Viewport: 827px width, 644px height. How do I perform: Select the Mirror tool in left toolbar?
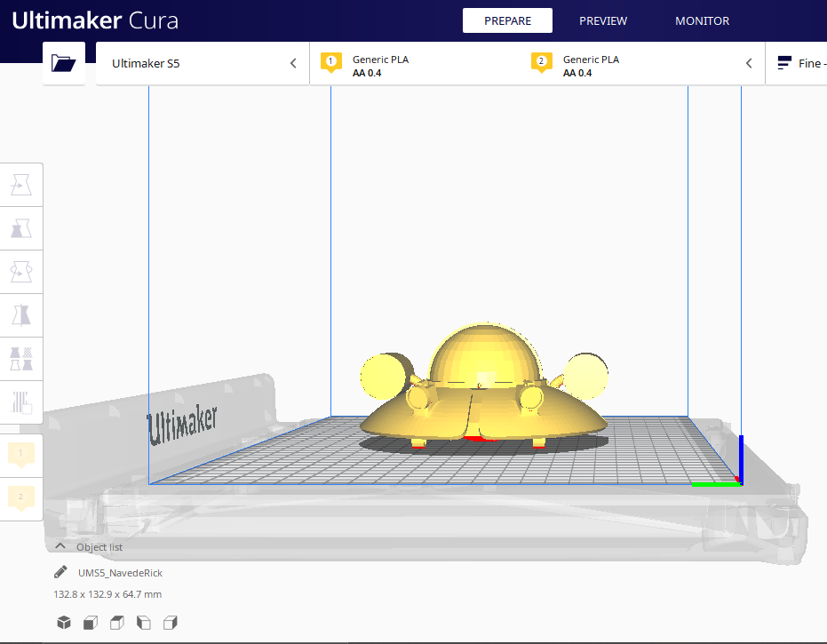[x=21, y=315]
